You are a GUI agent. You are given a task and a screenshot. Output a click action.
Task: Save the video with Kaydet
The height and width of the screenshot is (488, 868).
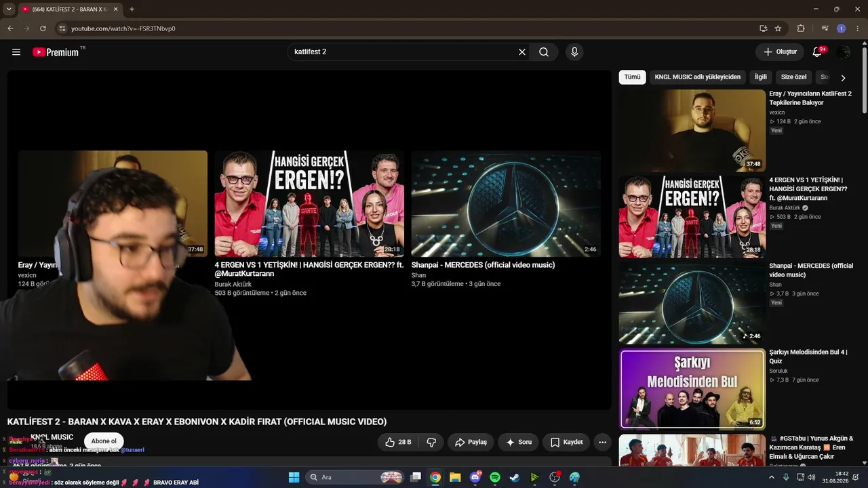[x=566, y=442]
